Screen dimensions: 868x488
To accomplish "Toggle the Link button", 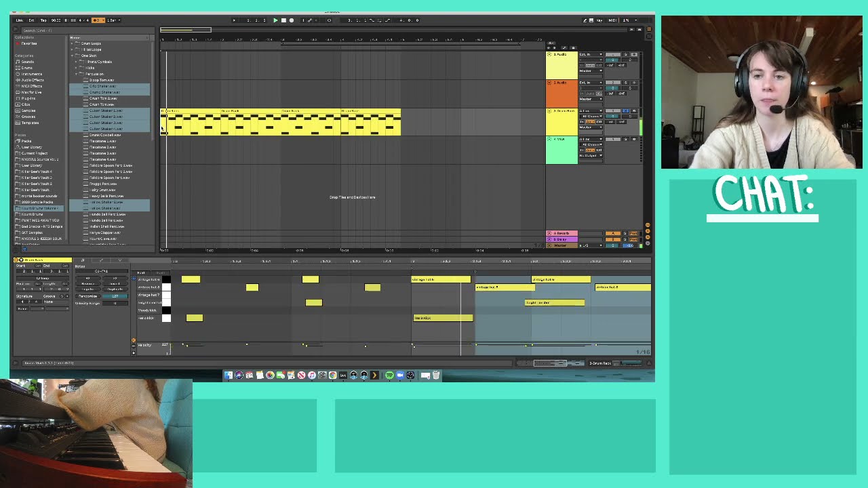I will (x=20, y=20).
